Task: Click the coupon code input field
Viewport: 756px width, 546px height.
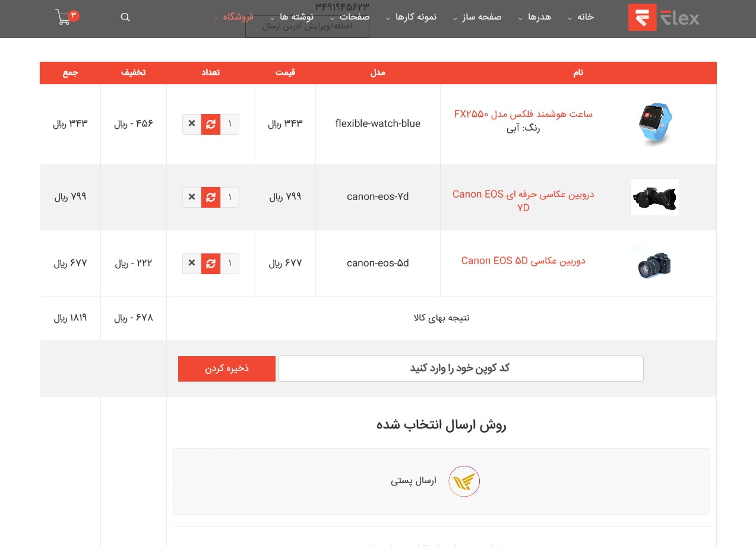Action: [461, 369]
